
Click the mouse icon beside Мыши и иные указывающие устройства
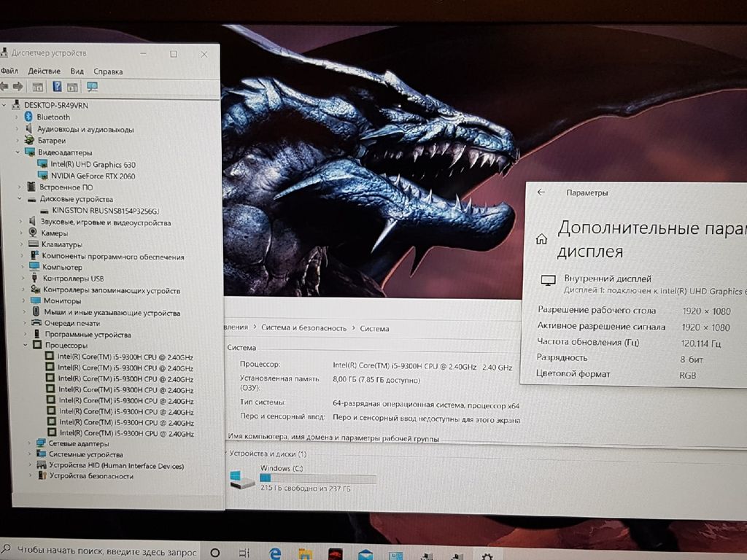point(36,311)
